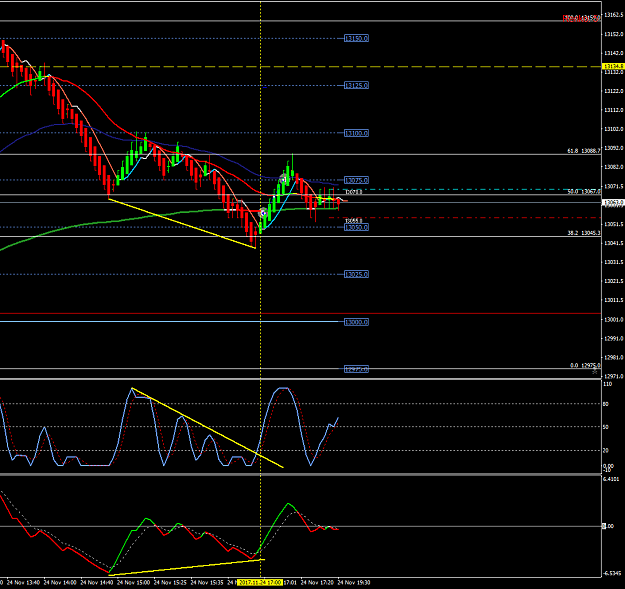Click the 12991.0 price axis value

[x=613, y=338]
